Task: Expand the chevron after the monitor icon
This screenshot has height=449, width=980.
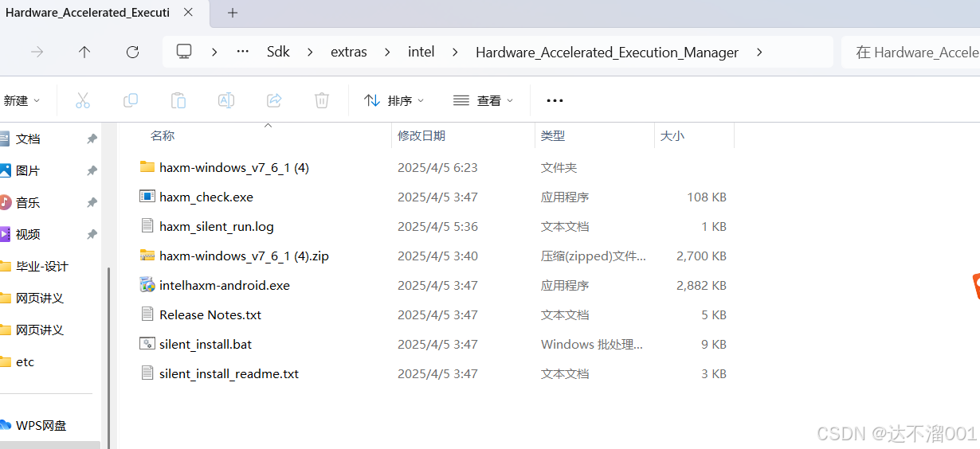Action: 214,52
